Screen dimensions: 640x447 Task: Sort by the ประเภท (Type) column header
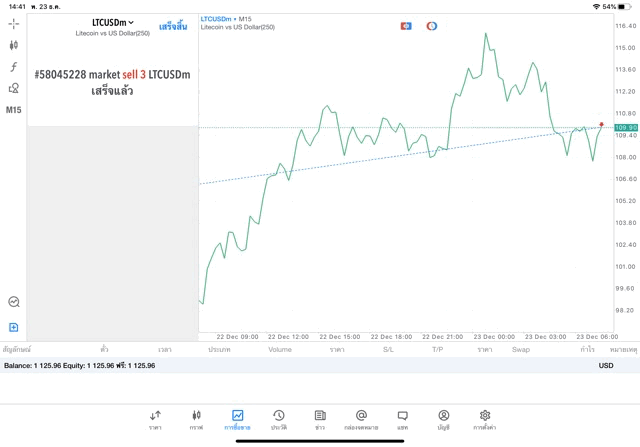(x=220, y=350)
